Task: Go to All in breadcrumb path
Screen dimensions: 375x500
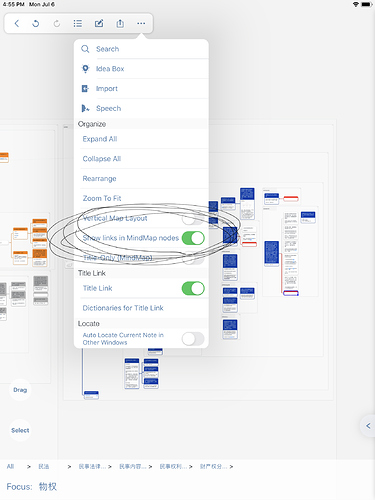Action: point(10,466)
